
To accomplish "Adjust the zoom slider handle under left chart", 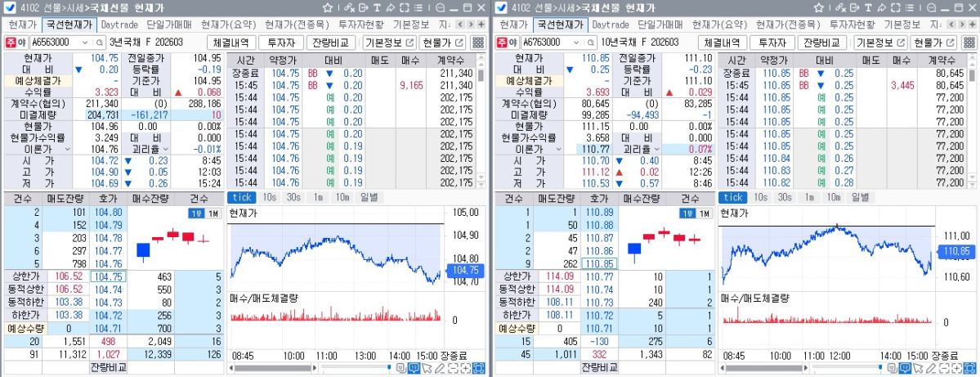I will click(x=388, y=368).
